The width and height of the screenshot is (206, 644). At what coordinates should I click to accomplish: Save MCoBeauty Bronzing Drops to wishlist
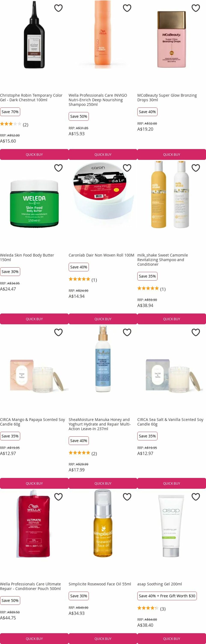(196, 8)
